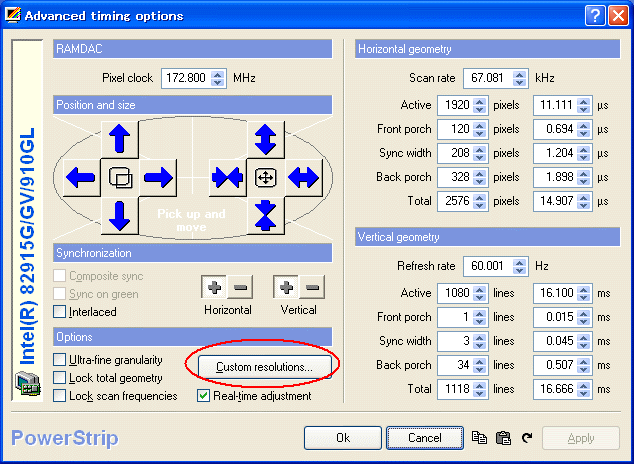This screenshot has width=634, height=464.
Task: Open Custom resolutions dialog
Action: coord(265,367)
